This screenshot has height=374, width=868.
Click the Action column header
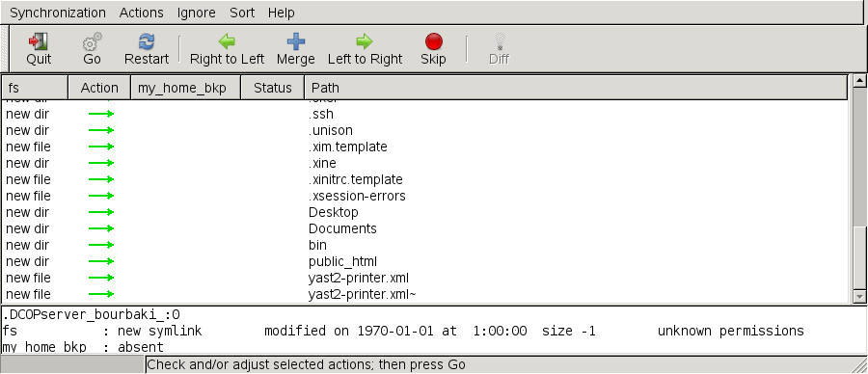[x=99, y=88]
